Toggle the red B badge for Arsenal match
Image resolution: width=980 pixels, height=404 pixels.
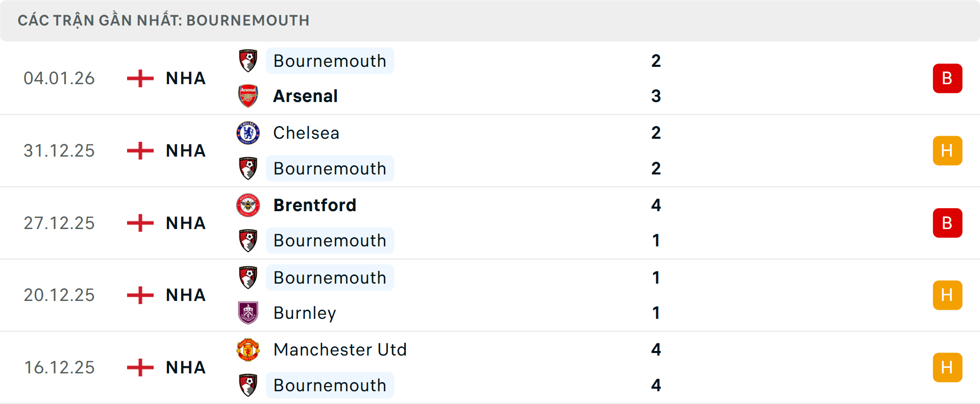pos(947,78)
